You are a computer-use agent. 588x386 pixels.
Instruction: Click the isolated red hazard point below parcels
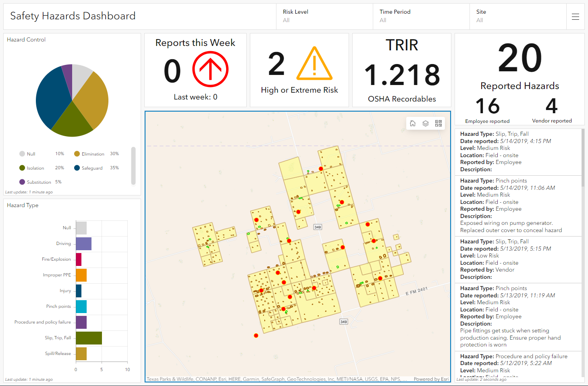coord(256,335)
